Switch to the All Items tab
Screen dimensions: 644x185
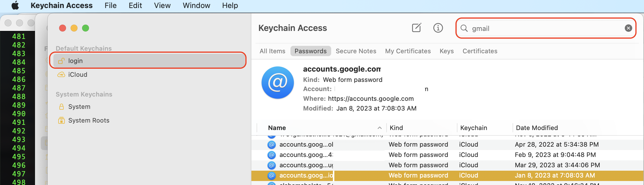[272, 51]
